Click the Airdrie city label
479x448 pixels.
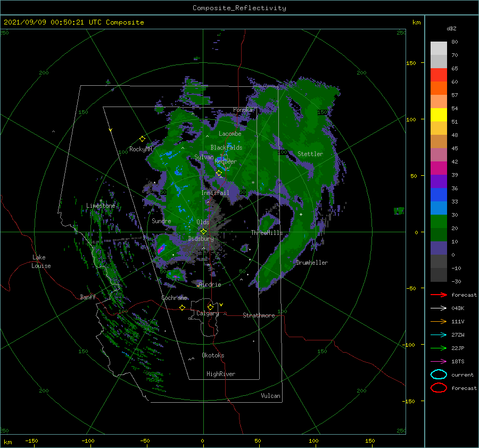(210, 284)
